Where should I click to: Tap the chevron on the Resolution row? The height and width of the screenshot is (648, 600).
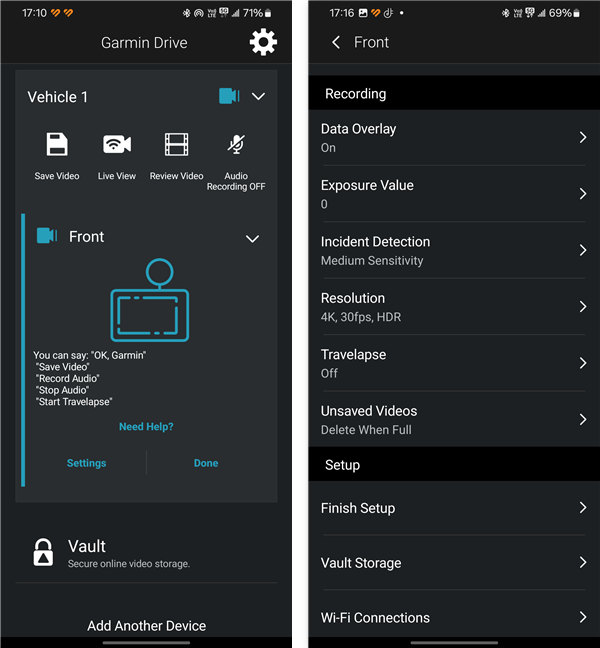(x=583, y=307)
